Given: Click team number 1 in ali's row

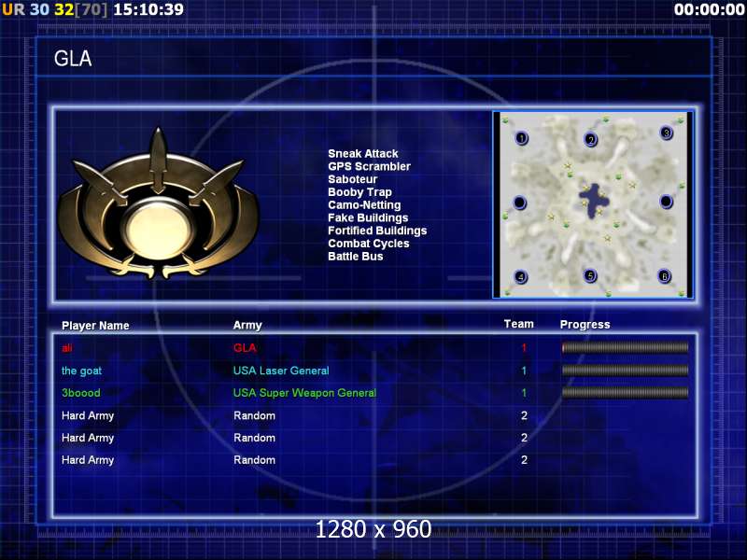Looking at the screenshot, I should coord(524,348).
